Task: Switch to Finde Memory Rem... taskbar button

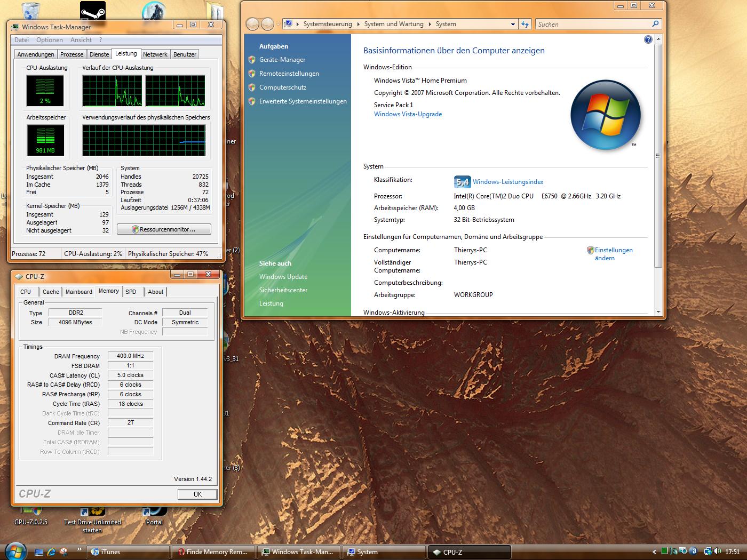Action: [213, 552]
